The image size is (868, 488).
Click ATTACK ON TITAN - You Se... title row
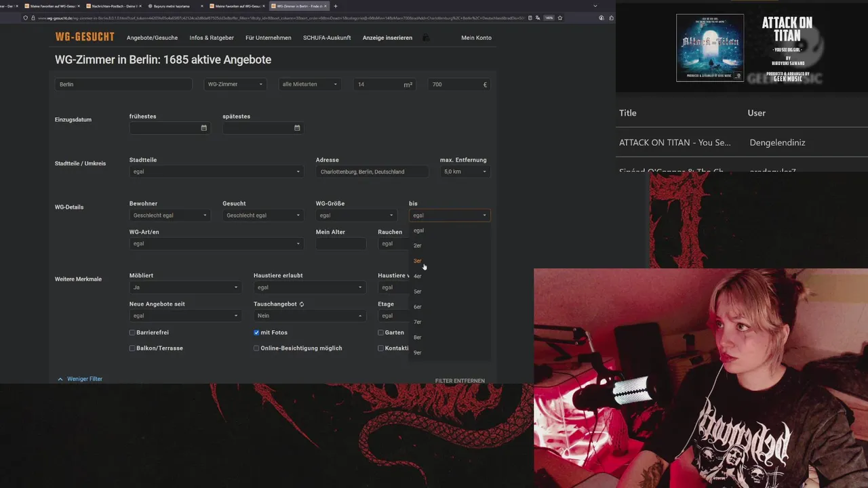(x=675, y=142)
